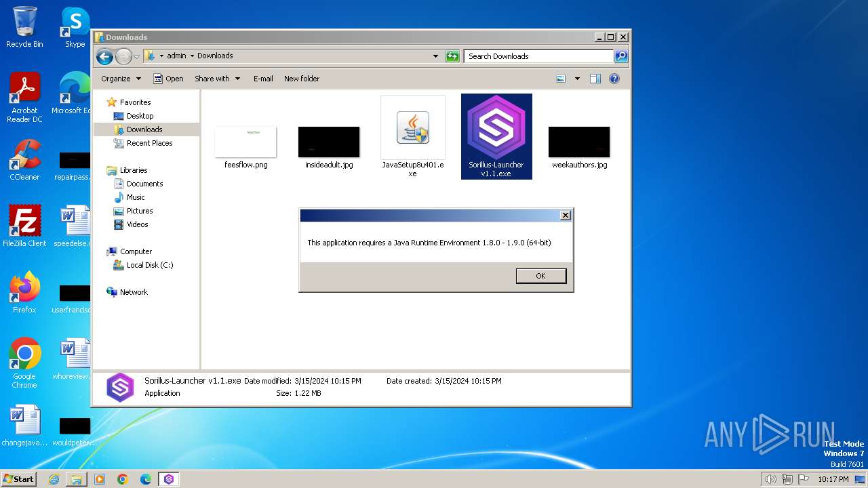Select Recycle Bin desktop icon

coord(24,28)
